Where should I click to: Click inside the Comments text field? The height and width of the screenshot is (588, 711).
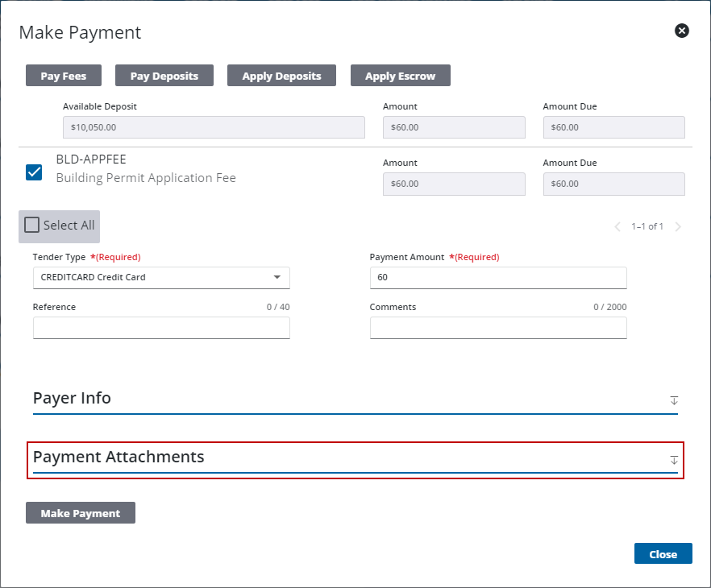pos(497,328)
